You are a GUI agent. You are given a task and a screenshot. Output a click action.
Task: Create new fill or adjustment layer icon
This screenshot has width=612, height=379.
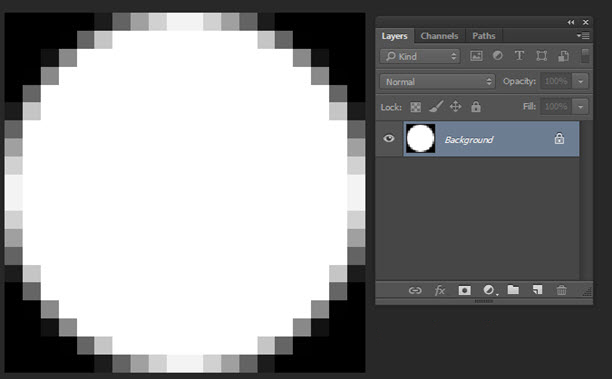pyautogui.click(x=489, y=290)
